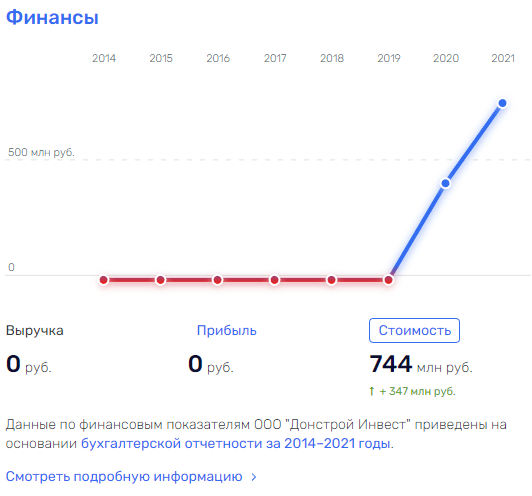Click the Финансы section heading

click(52, 17)
